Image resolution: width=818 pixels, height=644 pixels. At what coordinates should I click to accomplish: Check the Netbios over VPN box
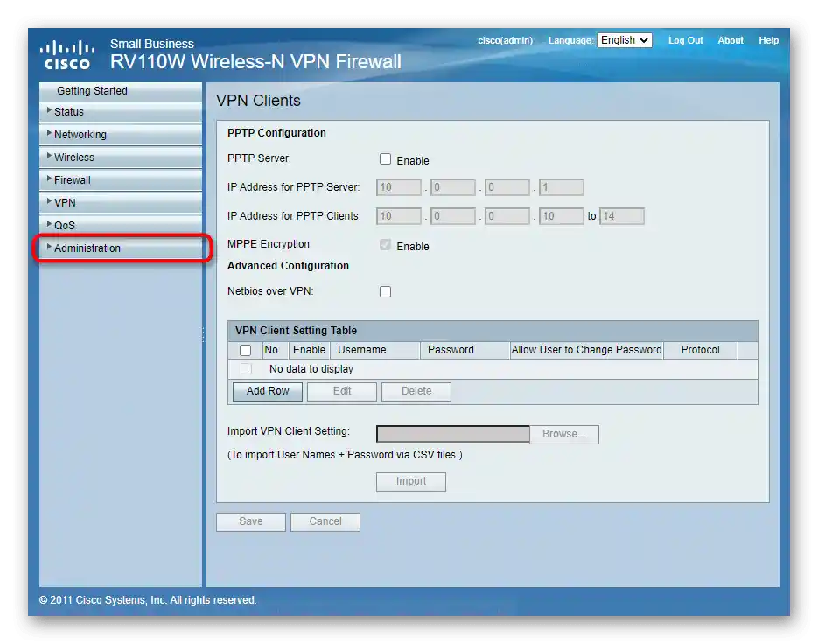tap(385, 291)
